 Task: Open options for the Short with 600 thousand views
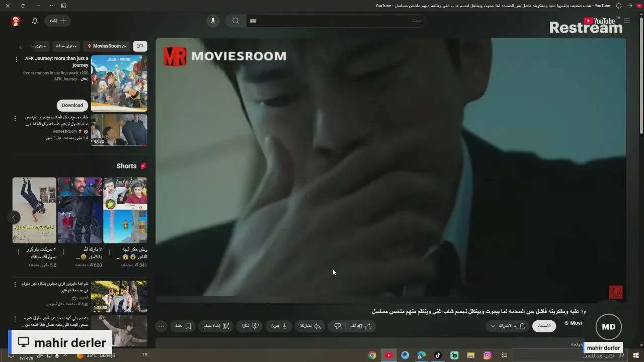[x=63, y=252]
